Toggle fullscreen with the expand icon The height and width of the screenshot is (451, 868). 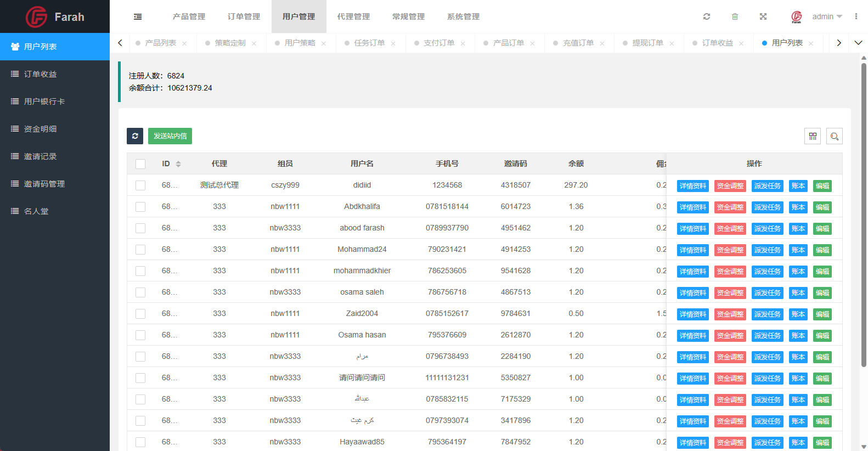click(763, 16)
